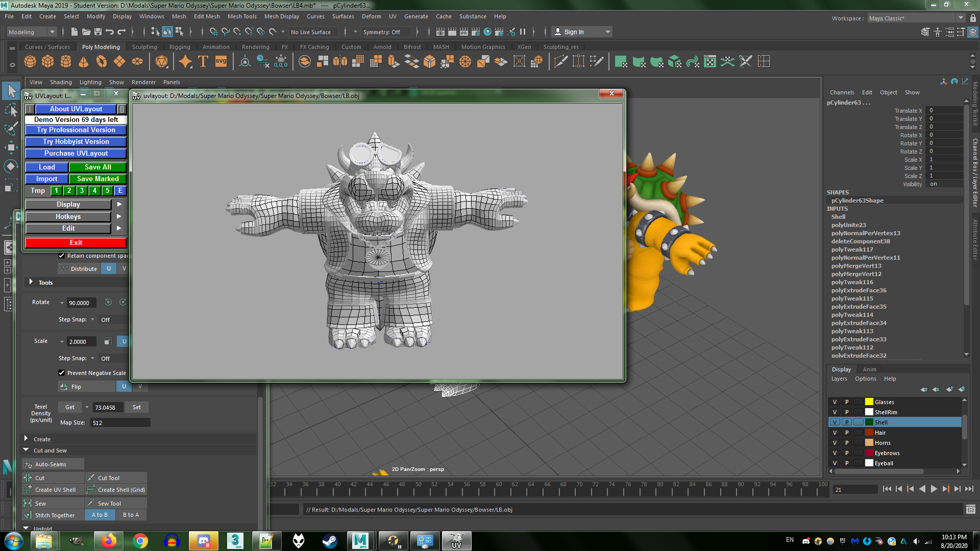Click the Load button in UVLayout
Image resolution: width=980 pixels, height=551 pixels.
pos(46,167)
